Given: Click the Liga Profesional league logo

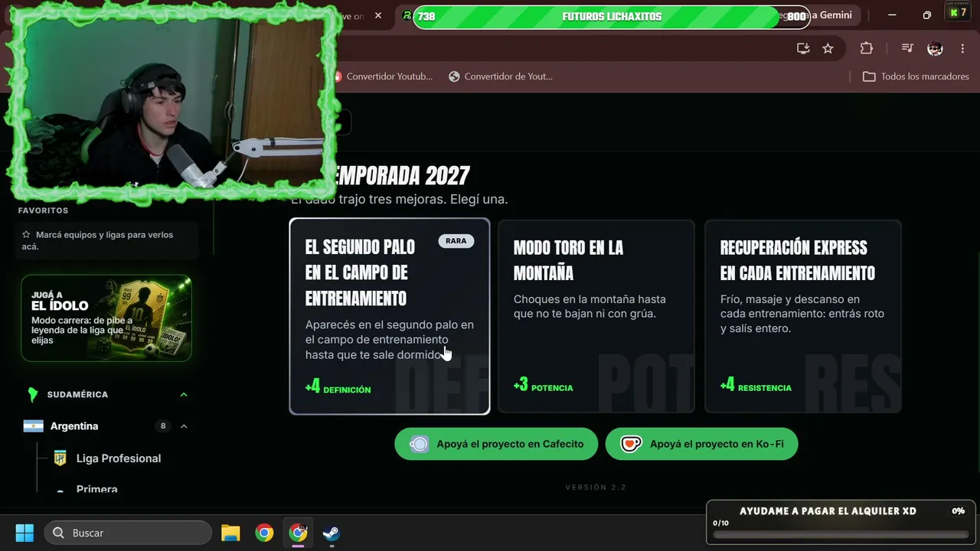Looking at the screenshot, I should pos(60,458).
